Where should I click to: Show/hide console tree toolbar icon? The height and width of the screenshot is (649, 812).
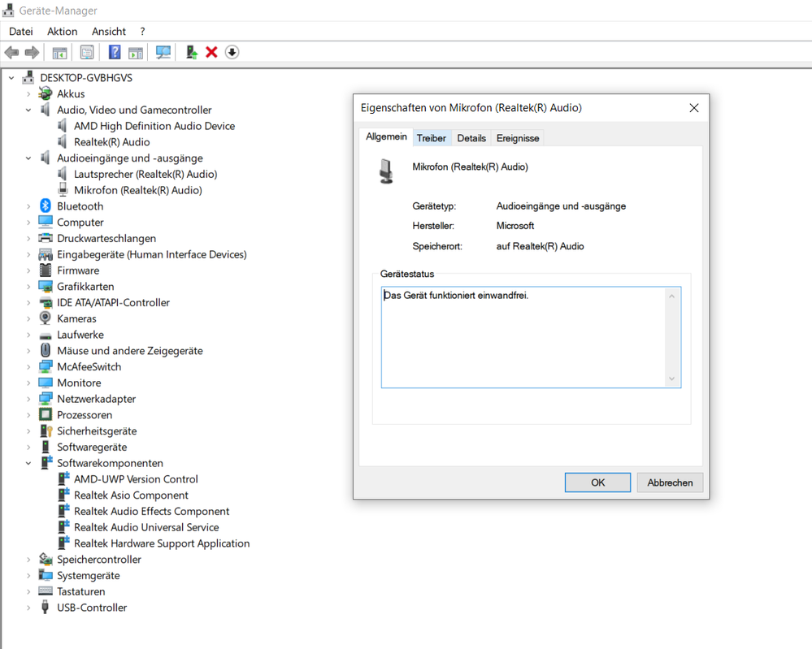[59, 52]
